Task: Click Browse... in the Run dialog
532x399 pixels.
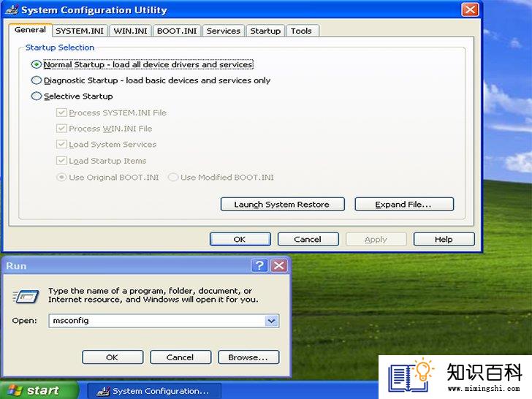Action: (248, 357)
